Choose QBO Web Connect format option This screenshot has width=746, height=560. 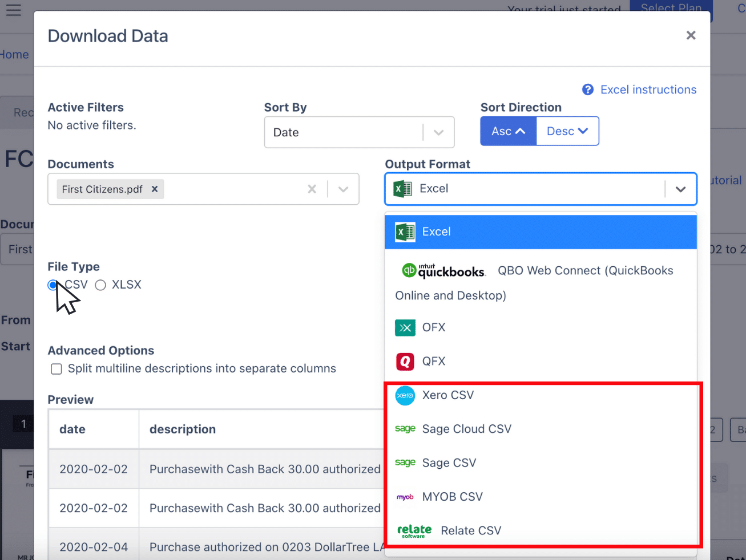[541, 283]
